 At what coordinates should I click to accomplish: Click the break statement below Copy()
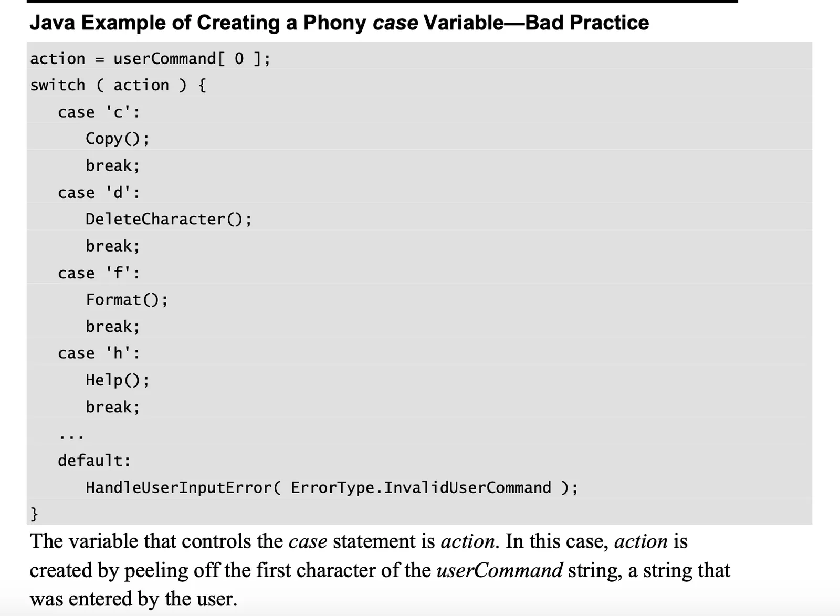(x=113, y=165)
